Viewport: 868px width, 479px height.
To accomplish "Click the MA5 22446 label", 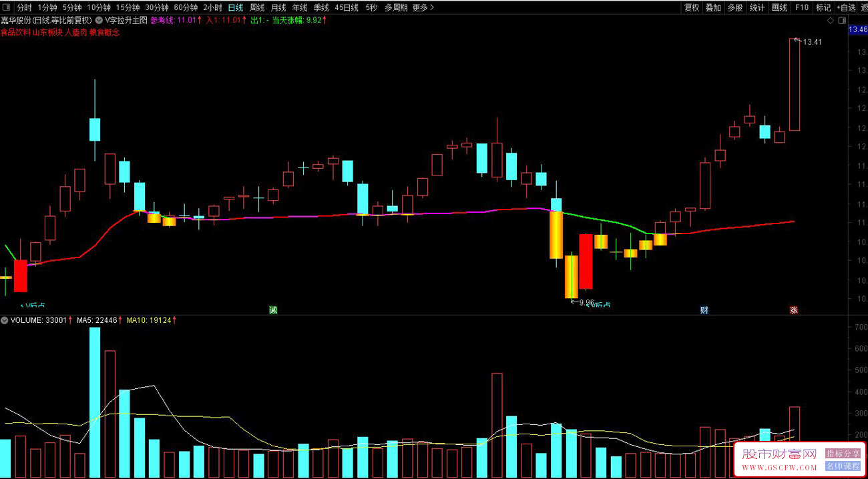I will tap(99, 320).
